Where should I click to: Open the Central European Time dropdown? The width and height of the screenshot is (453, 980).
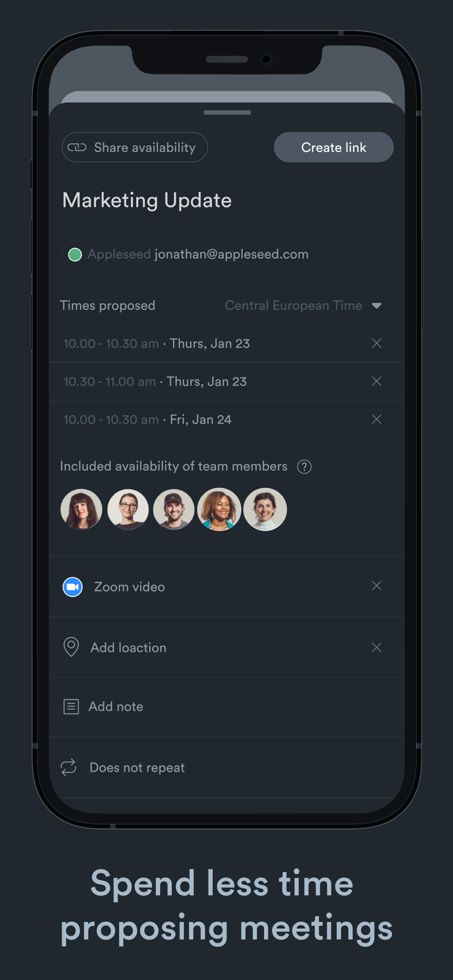tap(377, 306)
